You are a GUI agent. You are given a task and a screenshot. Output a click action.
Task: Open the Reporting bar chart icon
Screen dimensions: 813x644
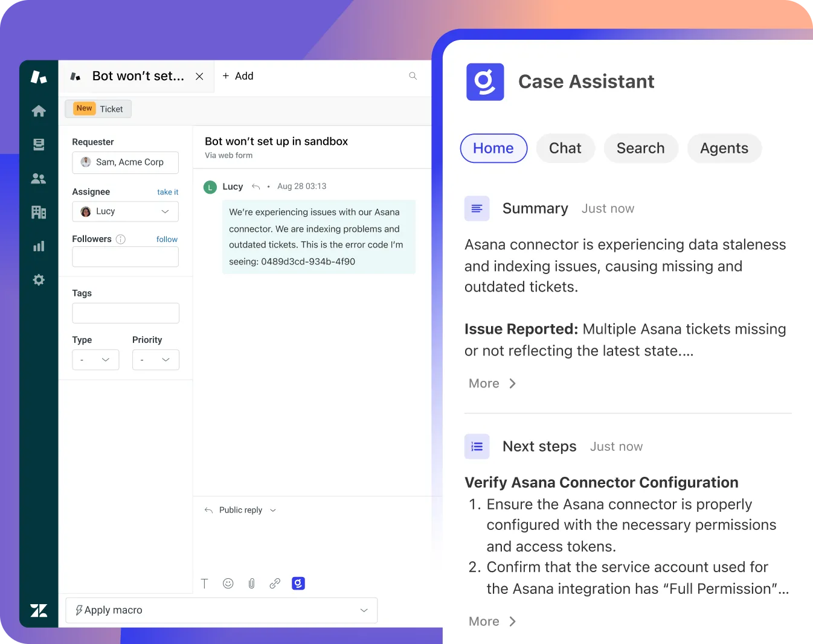39,246
